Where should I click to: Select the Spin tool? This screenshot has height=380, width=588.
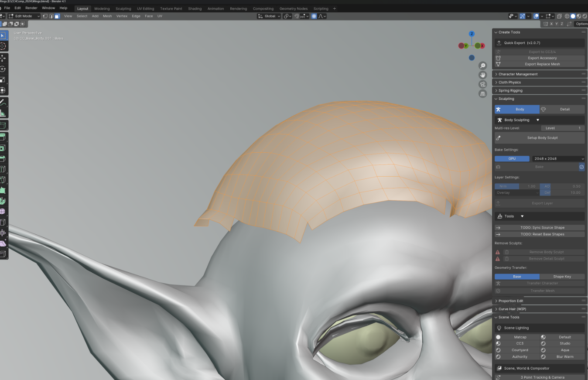click(x=3, y=201)
